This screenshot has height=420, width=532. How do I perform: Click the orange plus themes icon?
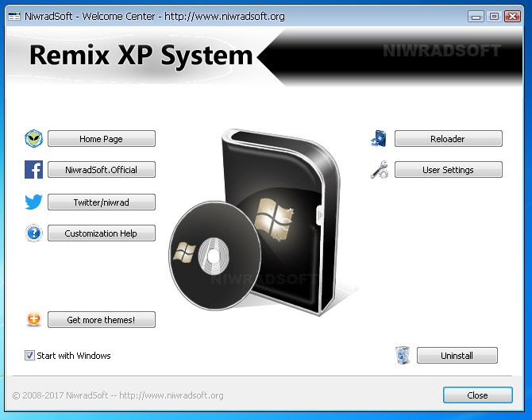tap(33, 319)
